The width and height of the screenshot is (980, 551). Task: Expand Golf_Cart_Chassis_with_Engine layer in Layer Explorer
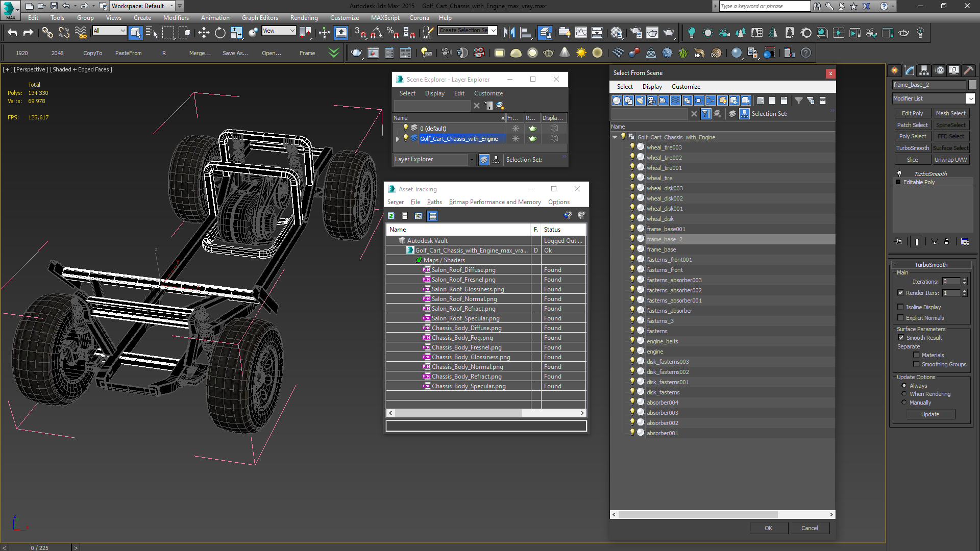coord(398,139)
